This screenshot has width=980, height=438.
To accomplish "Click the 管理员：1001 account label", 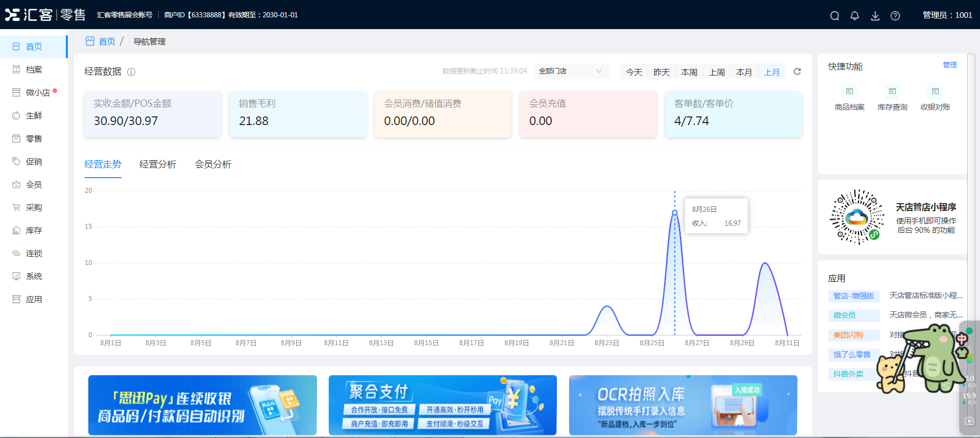I will point(947,15).
